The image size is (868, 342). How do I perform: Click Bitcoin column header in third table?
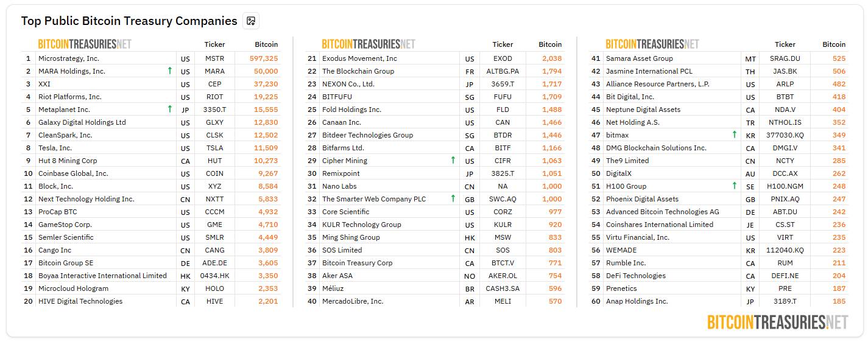(834, 44)
